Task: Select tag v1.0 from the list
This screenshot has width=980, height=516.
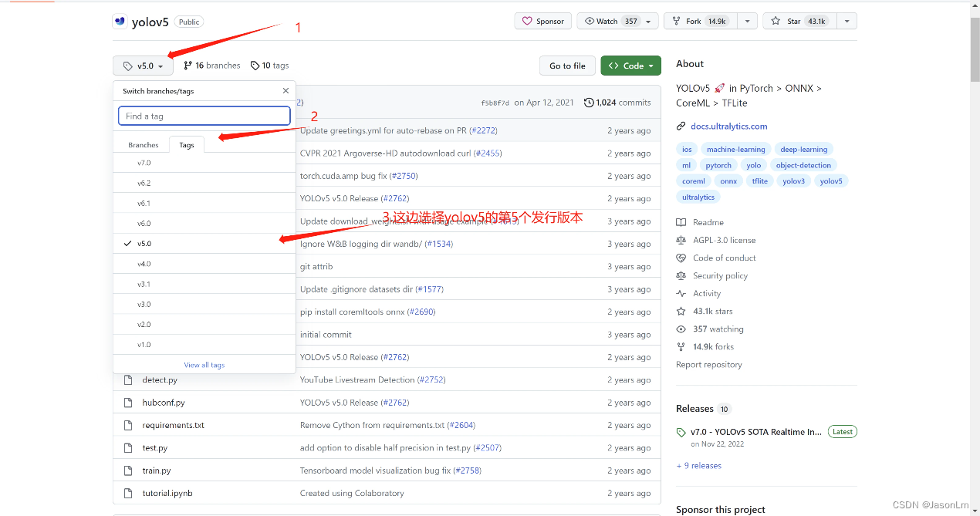Action: pos(204,345)
